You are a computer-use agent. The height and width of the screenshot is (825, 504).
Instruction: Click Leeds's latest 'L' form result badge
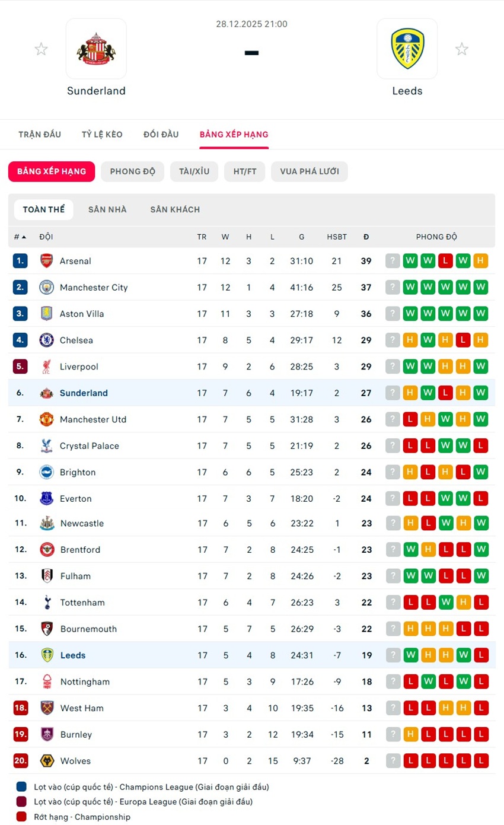[480, 655]
